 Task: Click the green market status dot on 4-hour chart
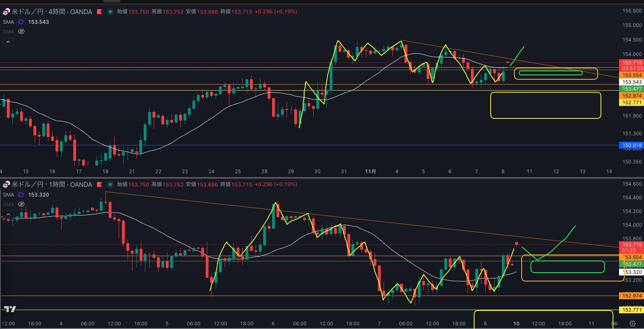point(110,12)
